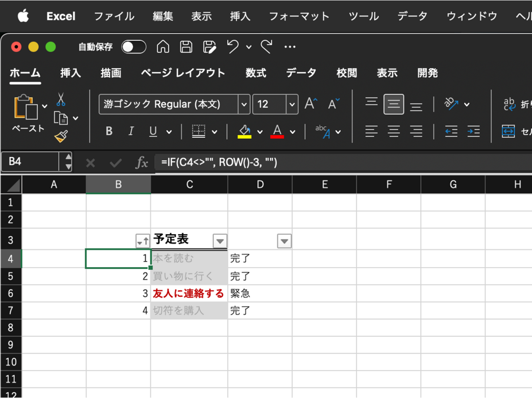This screenshot has height=398, width=532.
Task: Center text horizontally
Action: pos(394,131)
